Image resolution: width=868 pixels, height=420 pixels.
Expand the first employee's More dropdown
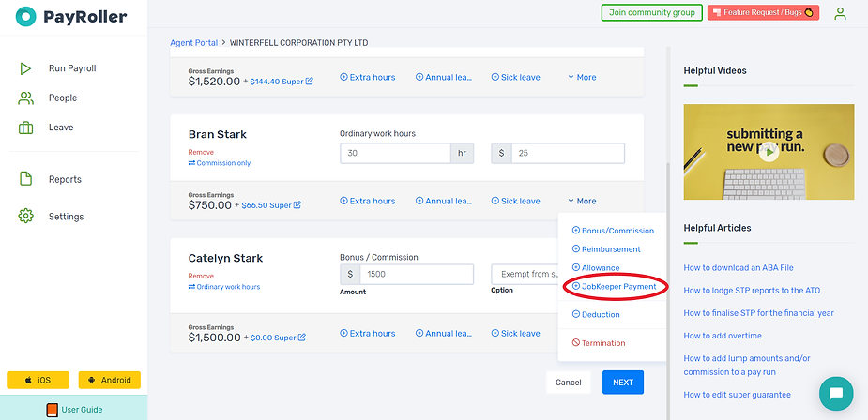582,78
